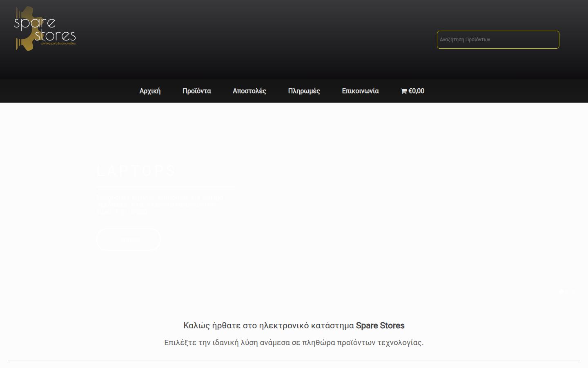Focus the Αναζήτηση Προϊόντων search field
The height and width of the screenshot is (368, 588).
pyautogui.click(x=498, y=40)
